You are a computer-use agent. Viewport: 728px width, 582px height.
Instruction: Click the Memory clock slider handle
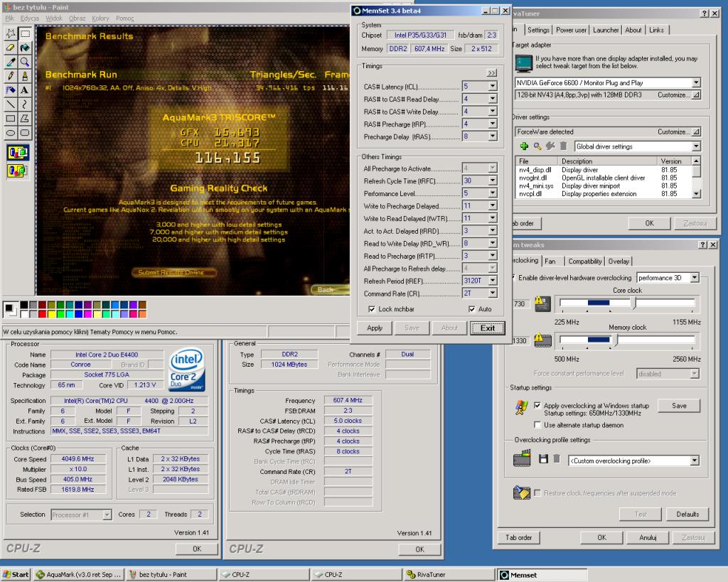[x=616, y=340]
